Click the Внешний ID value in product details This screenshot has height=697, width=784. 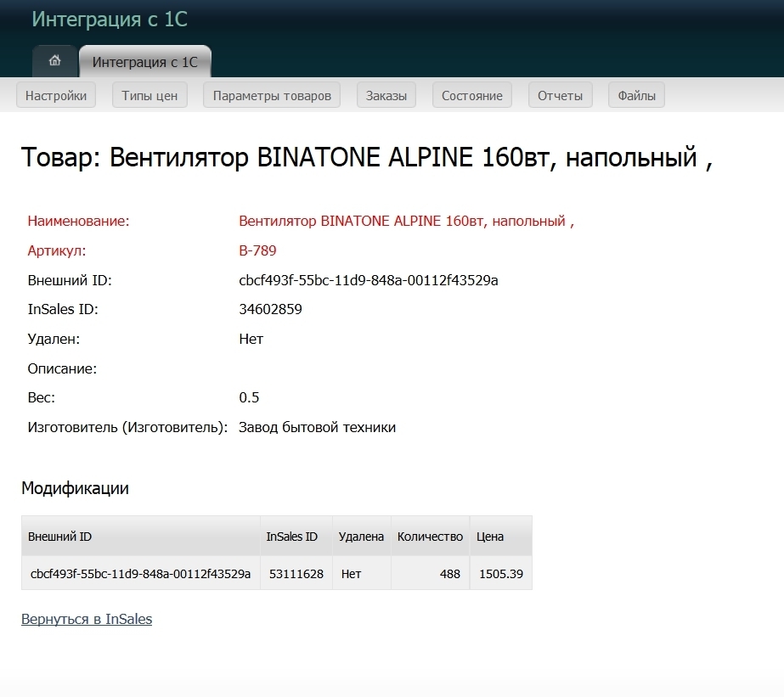pyautogui.click(x=369, y=280)
